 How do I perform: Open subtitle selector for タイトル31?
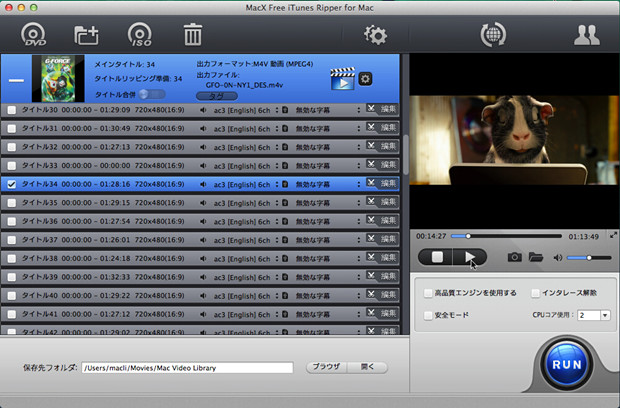pos(359,128)
